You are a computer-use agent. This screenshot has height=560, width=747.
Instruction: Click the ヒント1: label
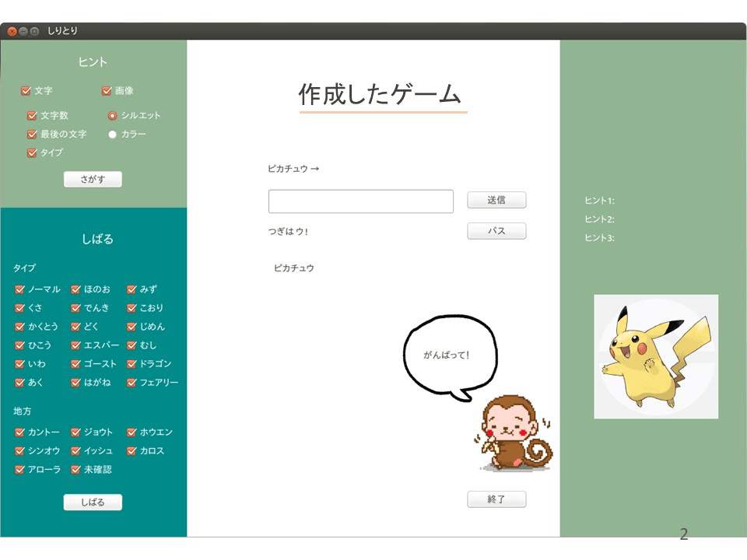pos(599,201)
